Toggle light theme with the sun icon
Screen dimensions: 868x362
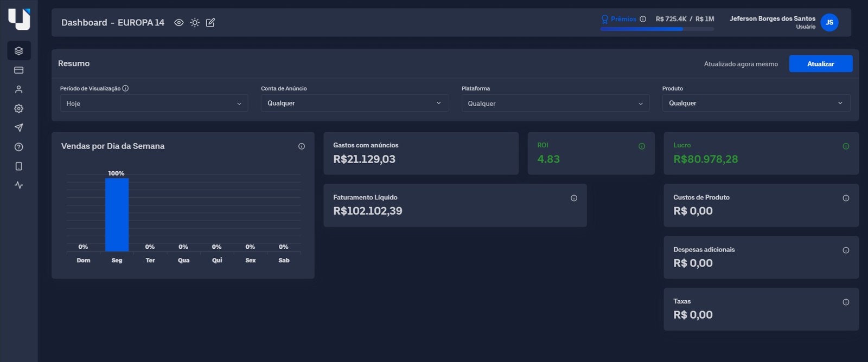(195, 23)
